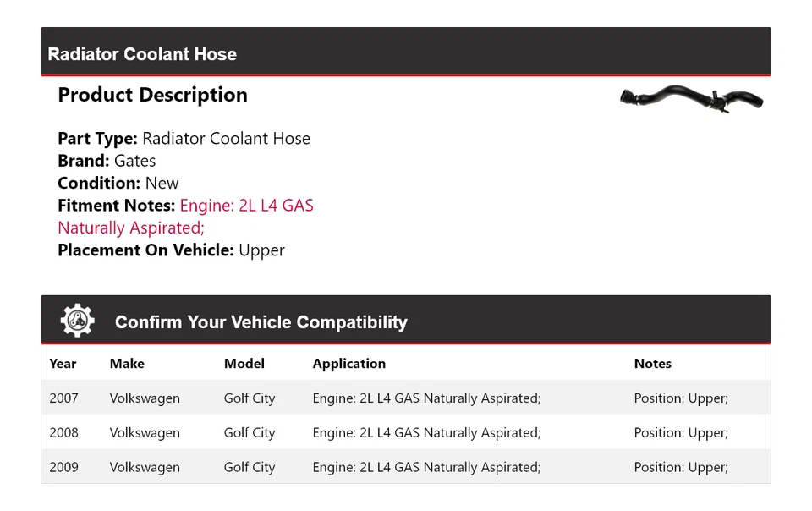Click Golf City in the 2008 row
Viewport: 812px width, 511px height.
[x=250, y=433]
